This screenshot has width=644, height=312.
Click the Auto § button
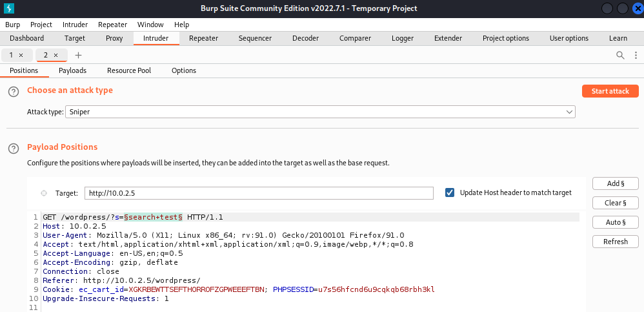tap(615, 222)
